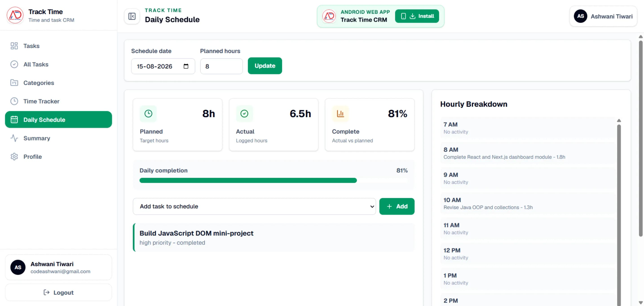The height and width of the screenshot is (306, 644).
Task: Click the AS avatar in the top-right
Action: pyautogui.click(x=580, y=16)
